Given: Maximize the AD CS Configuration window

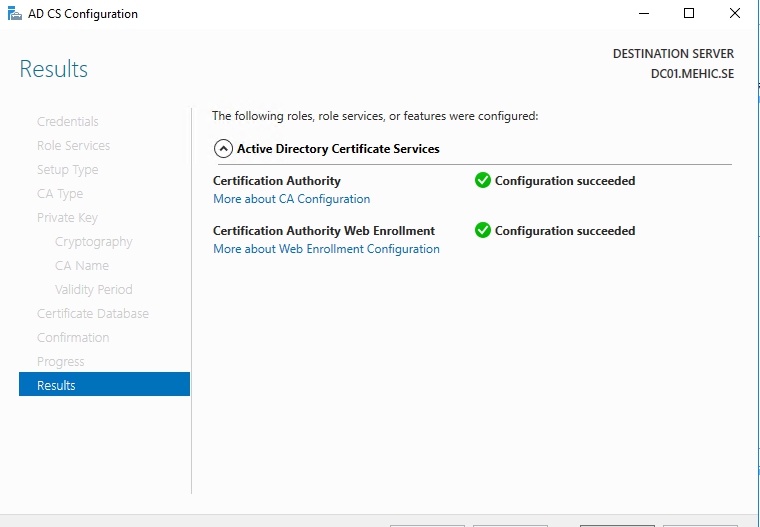Looking at the screenshot, I should tap(689, 14).
